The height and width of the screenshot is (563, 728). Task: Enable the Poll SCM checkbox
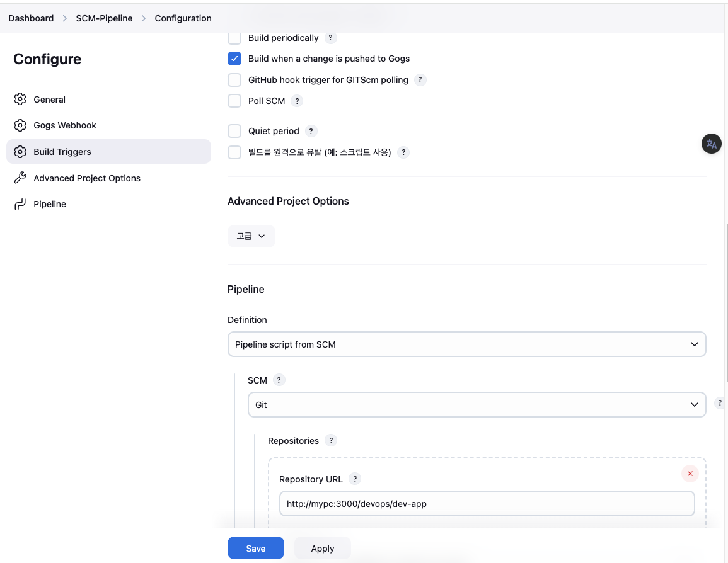234,101
